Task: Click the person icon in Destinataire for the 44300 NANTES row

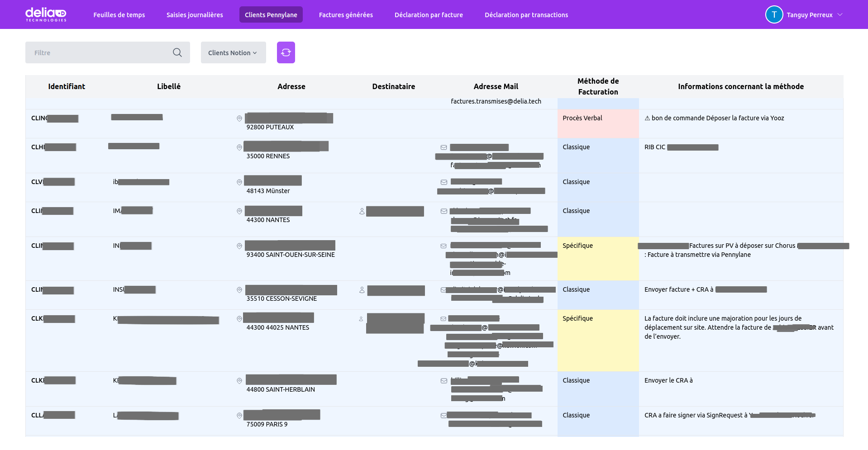Action: coord(362,211)
